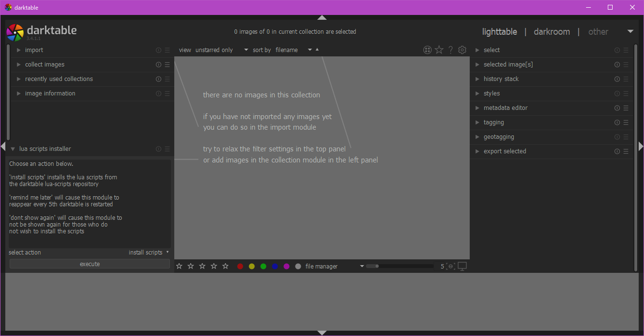
Task: Expand the import module
Action: click(34, 50)
